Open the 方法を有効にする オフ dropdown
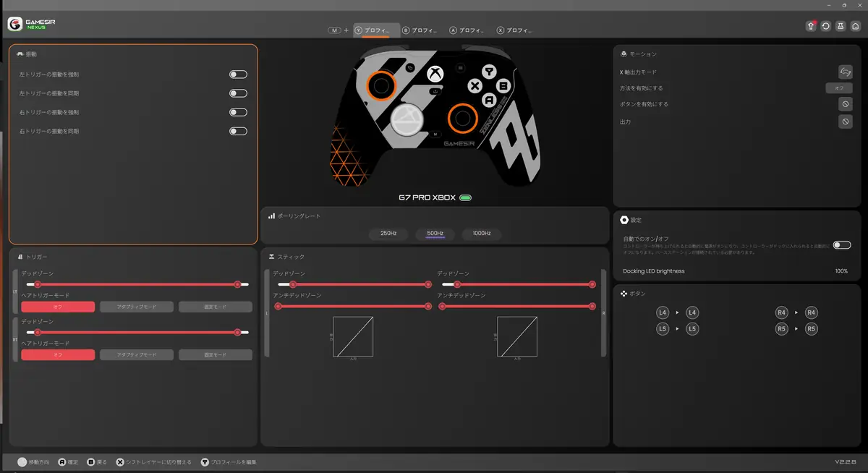This screenshot has height=473, width=868. [839, 88]
